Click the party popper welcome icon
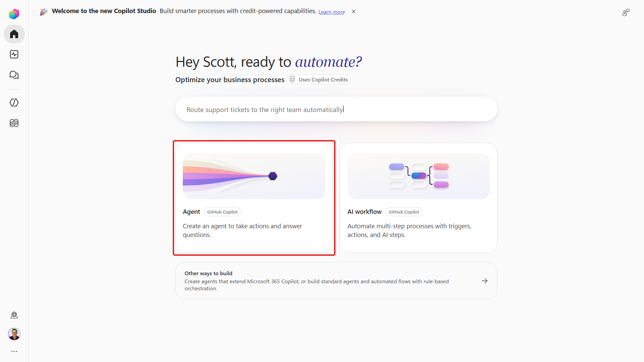The image size is (644, 362). (44, 12)
